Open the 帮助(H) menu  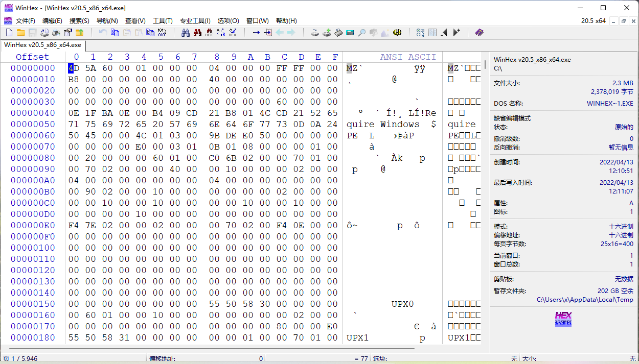(x=286, y=21)
